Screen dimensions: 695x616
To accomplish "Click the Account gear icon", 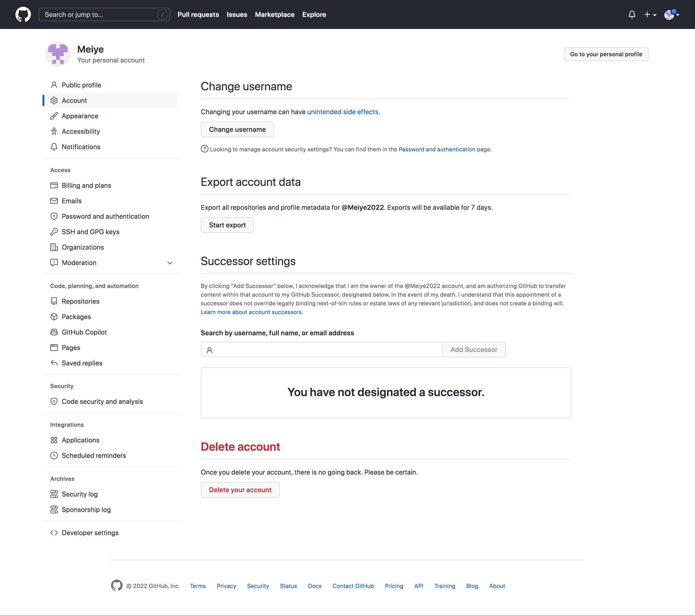I will [x=54, y=100].
